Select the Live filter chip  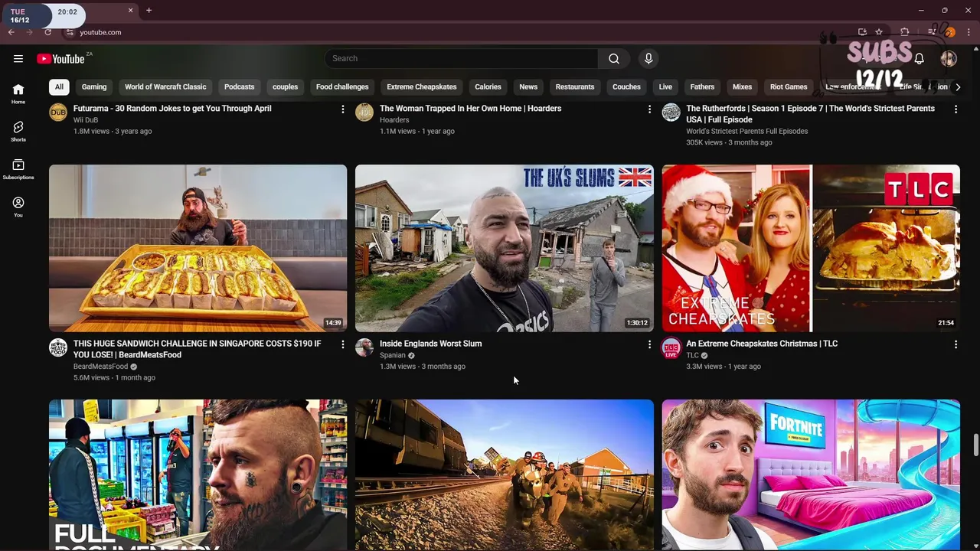665,87
